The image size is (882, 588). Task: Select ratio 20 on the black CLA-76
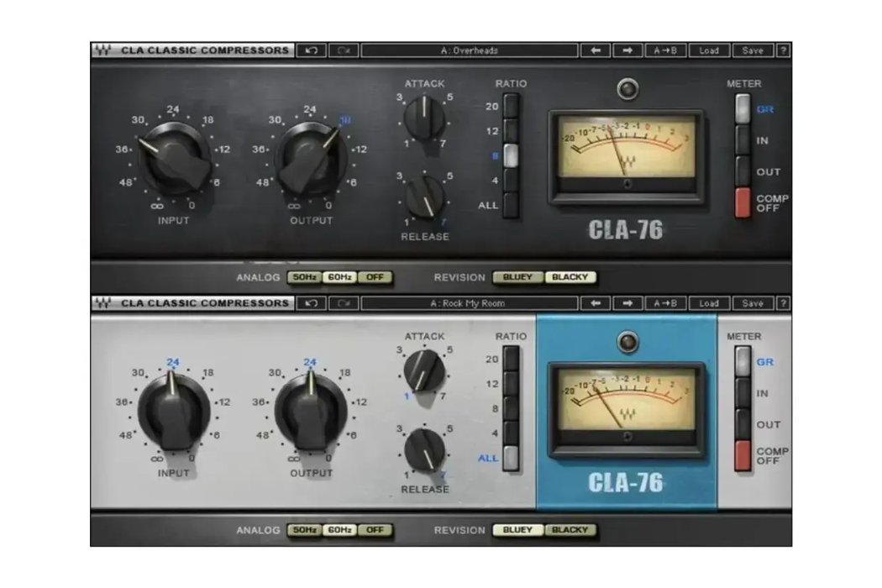click(511, 106)
